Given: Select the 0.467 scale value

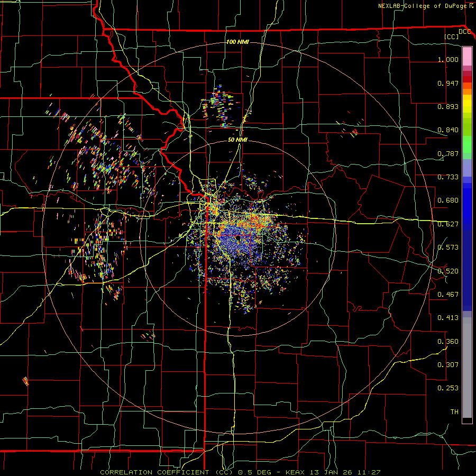Looking at the screenshot, I should click(448, 295).
